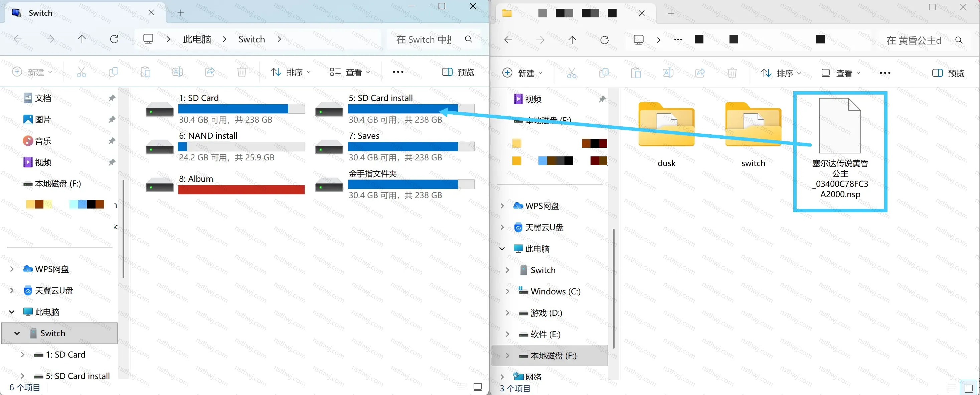Select the 6: NAND install drive
Viewport: 980px width, 395px height.
pyautogui.click(x=225, y=146)
